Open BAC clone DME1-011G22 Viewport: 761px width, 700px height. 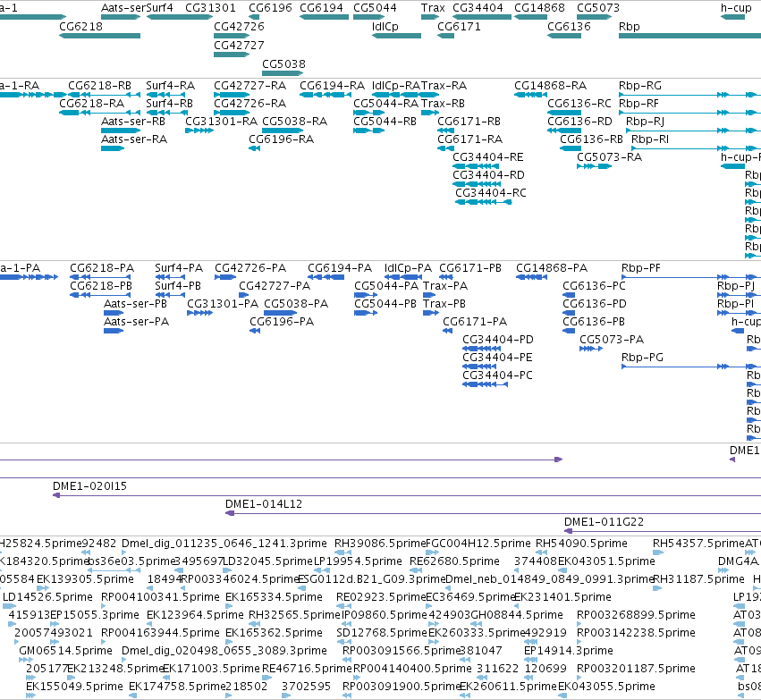click(x=604, y=522)
